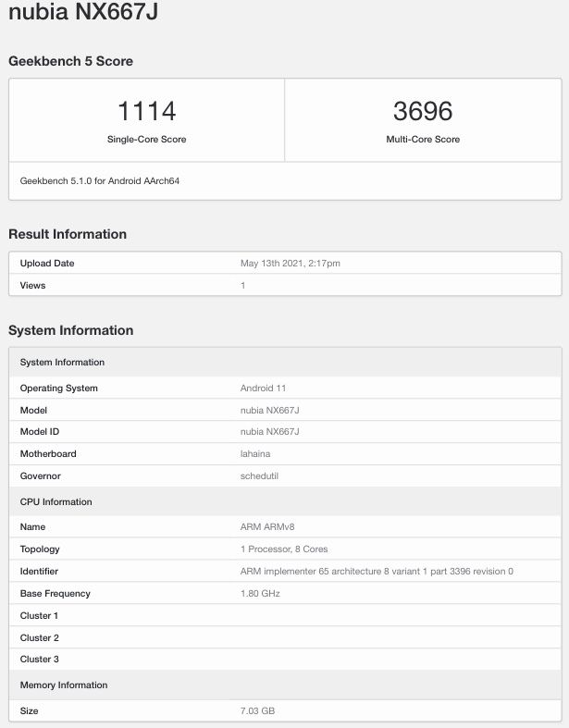Click the 'Cluster 1' row label
Viewport: 569px width, 728px height.
39,616
